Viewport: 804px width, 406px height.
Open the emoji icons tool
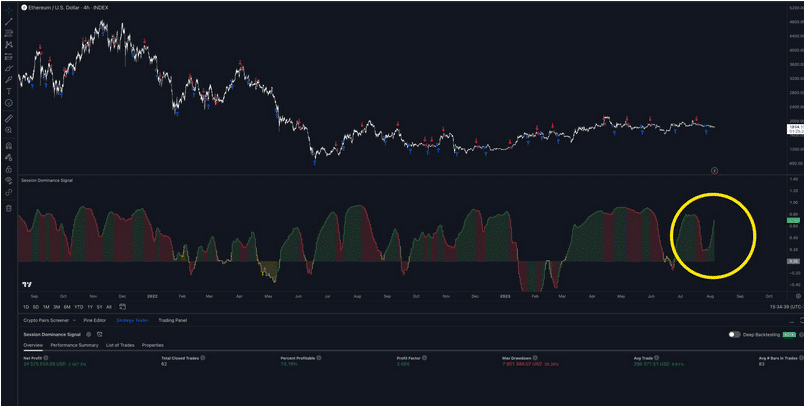[x=9, y=103]
